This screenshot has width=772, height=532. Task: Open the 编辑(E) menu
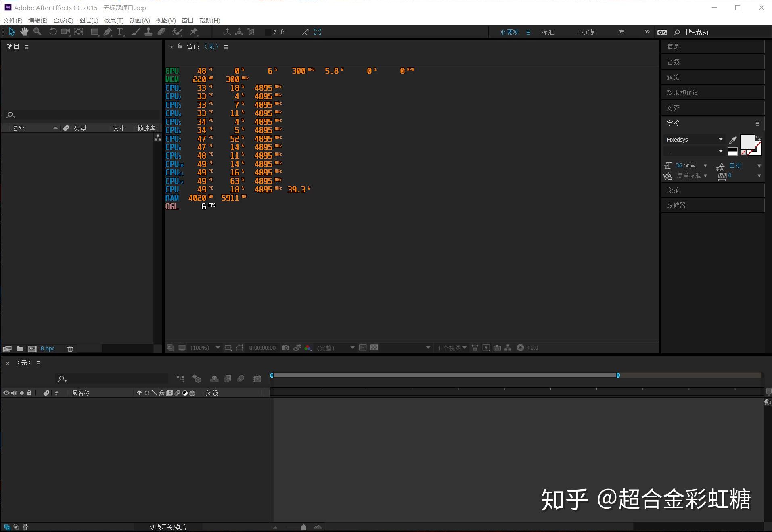point(38,20)
